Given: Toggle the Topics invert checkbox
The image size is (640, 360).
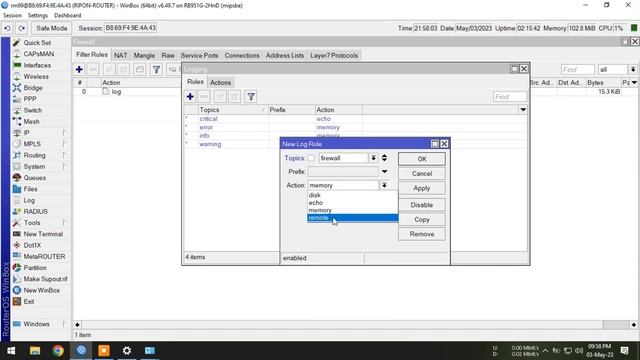Looking at the screenshot, I should pyautogui.click(x=311, y=158).
